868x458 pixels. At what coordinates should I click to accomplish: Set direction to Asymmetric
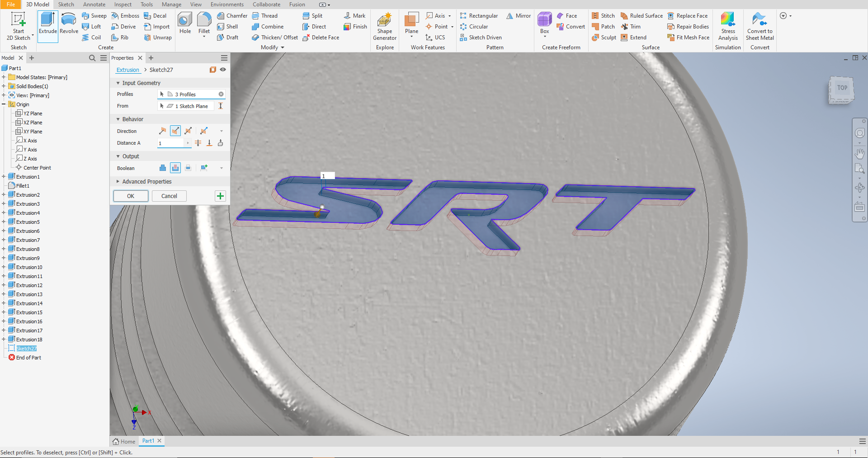pos(204,131)
